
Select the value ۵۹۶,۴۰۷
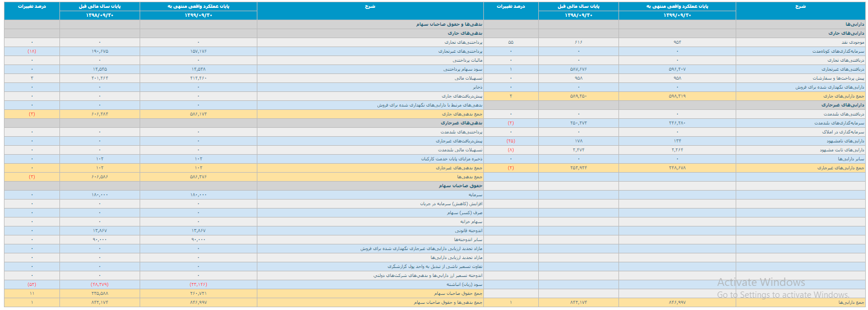(677, 69)
